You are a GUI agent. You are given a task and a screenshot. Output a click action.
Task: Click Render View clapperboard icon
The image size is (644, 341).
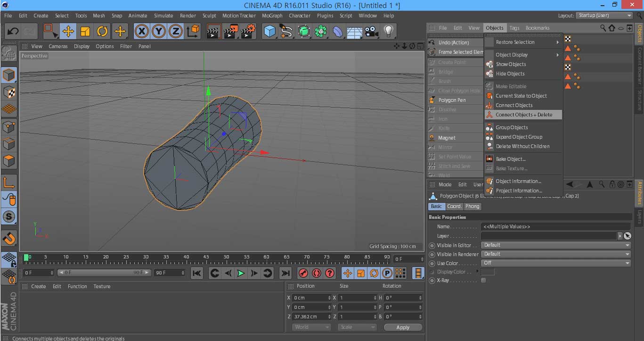point(214,32)
